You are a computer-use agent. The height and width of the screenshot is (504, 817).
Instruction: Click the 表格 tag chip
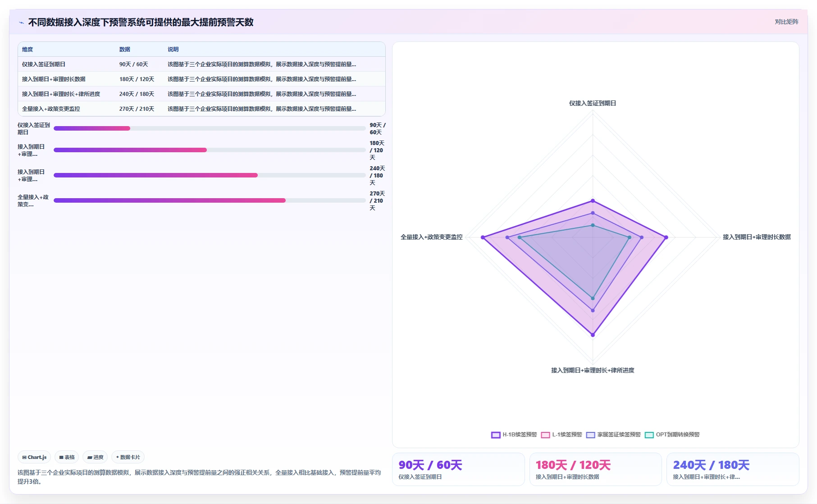click(x=67, y=457)
